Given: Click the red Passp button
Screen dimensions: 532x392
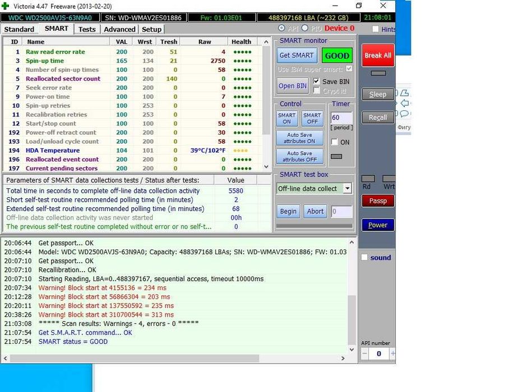Looking at the screenshot, I should coord(378,201).
